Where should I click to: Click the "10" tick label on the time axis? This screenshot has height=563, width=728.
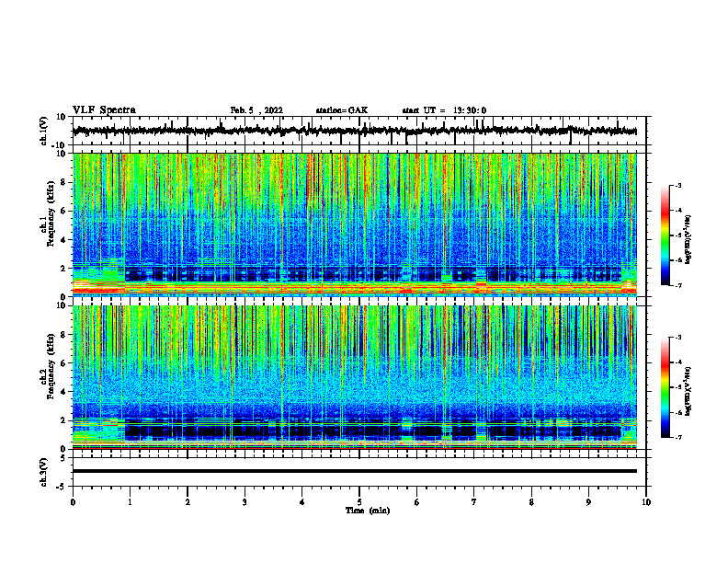tap(646, 502)
